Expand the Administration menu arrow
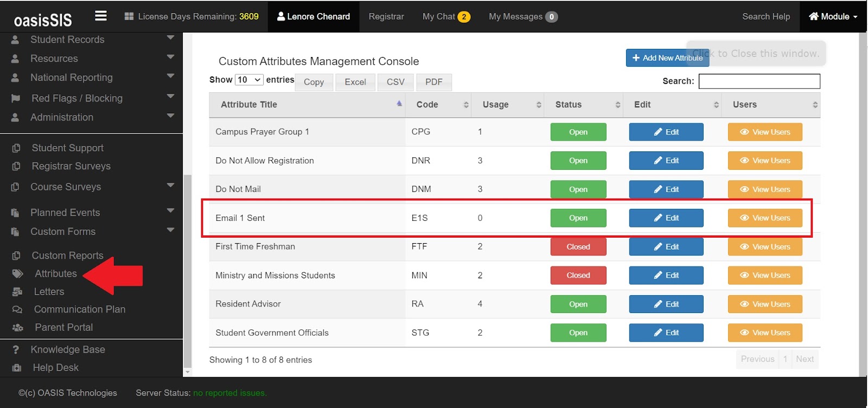This screenshot has height=408, width=868. pyautogui.click(x=170, y=116)
